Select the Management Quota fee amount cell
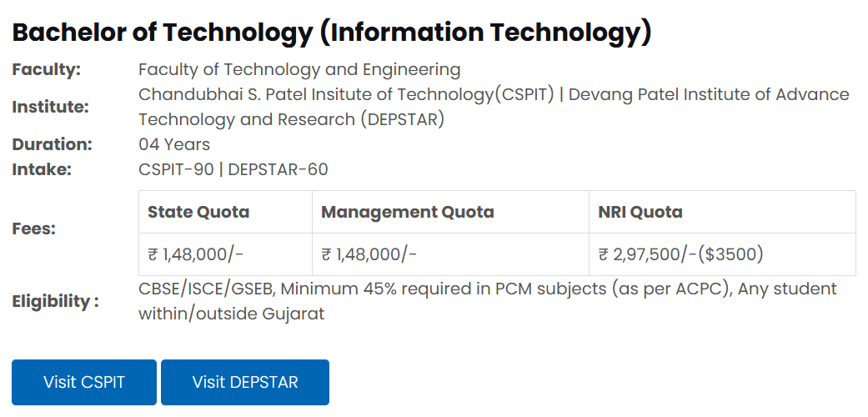Image resolution: width=868 pixels, height=417 pixels. pos(369,254)
